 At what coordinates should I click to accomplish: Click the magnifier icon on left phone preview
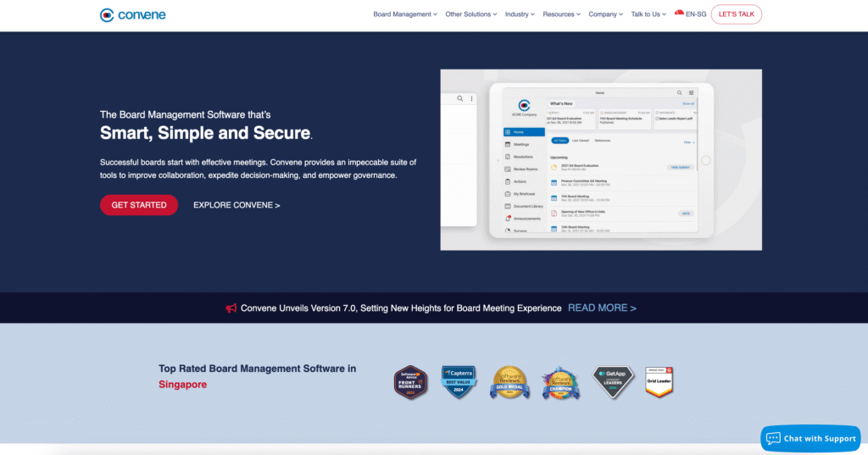[459, 98]
